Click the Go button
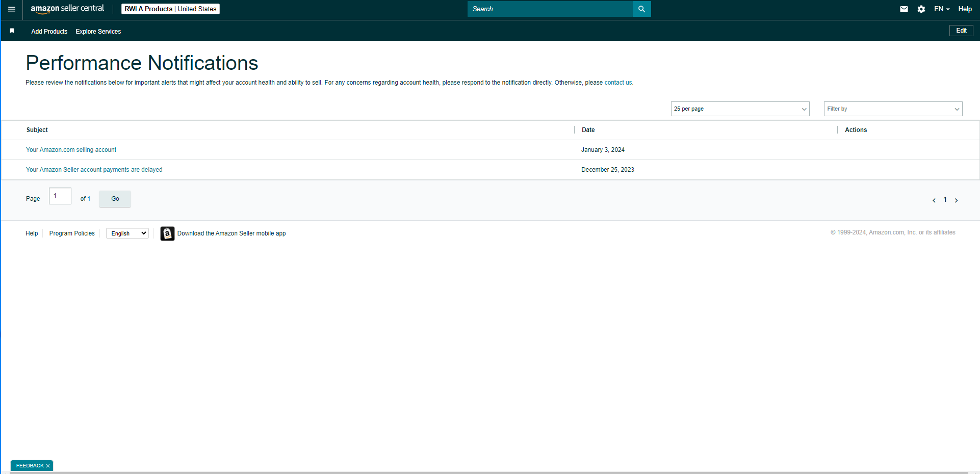 pyautogui.click(x=115, y=199)
